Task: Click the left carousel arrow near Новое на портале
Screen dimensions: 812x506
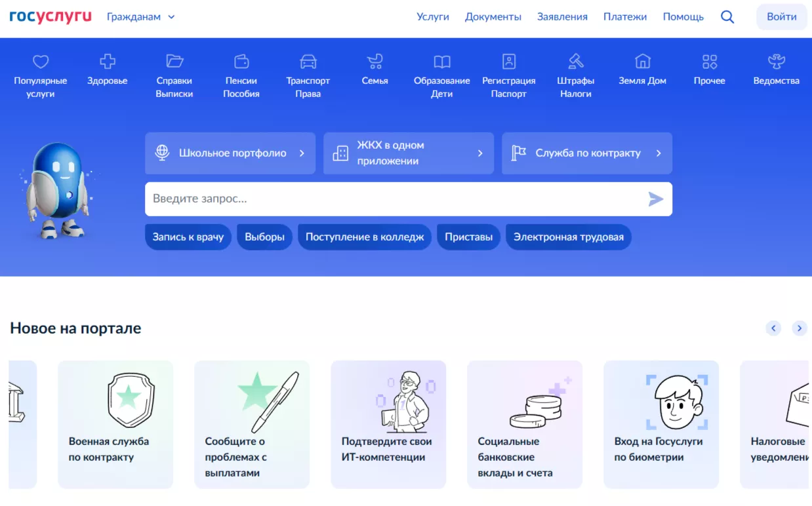Action: (773, 328)
